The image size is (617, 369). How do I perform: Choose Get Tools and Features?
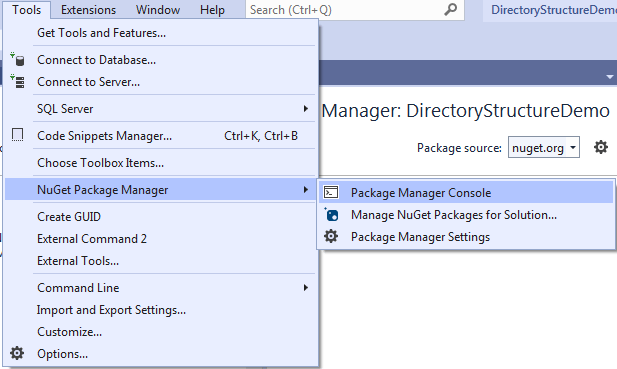(x=161, y=33)
